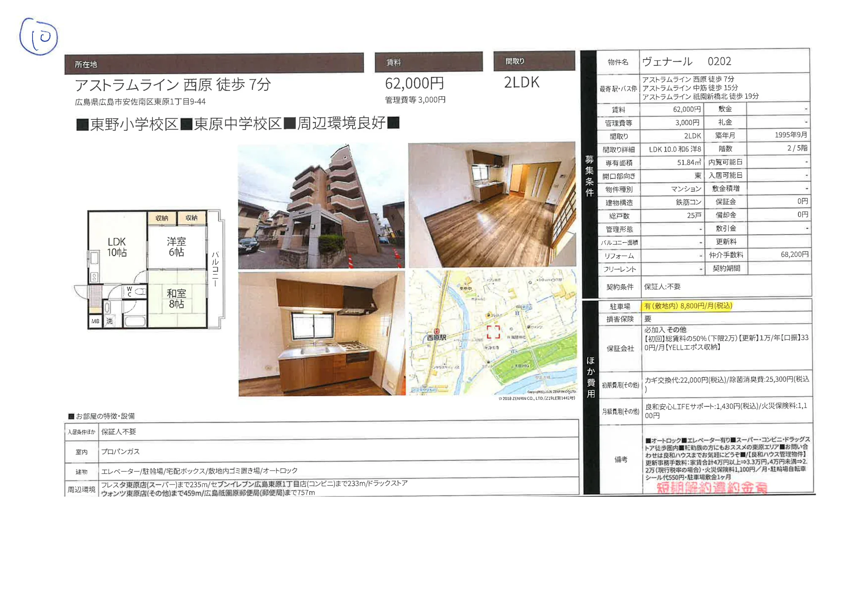The width and height of the screenshot is (868, 614).
Task: Click LDK 10帖 room in floor plan
Action: (117, 247)
